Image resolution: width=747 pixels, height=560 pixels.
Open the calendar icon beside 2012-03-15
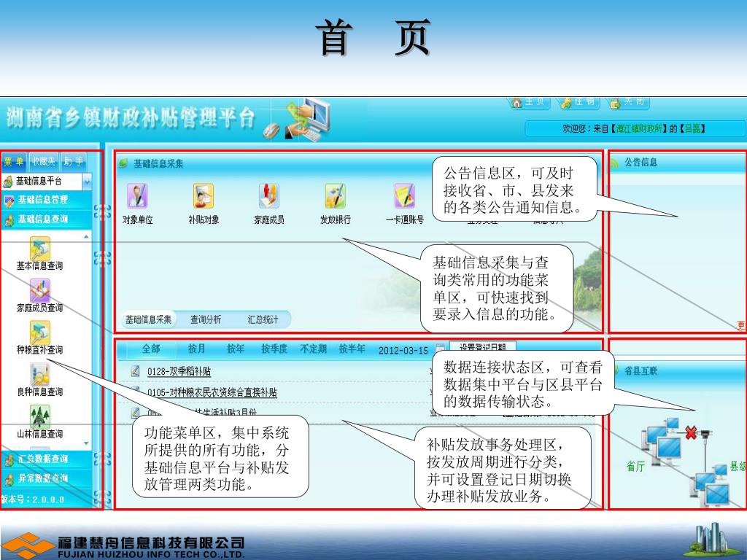pos(440,348)
